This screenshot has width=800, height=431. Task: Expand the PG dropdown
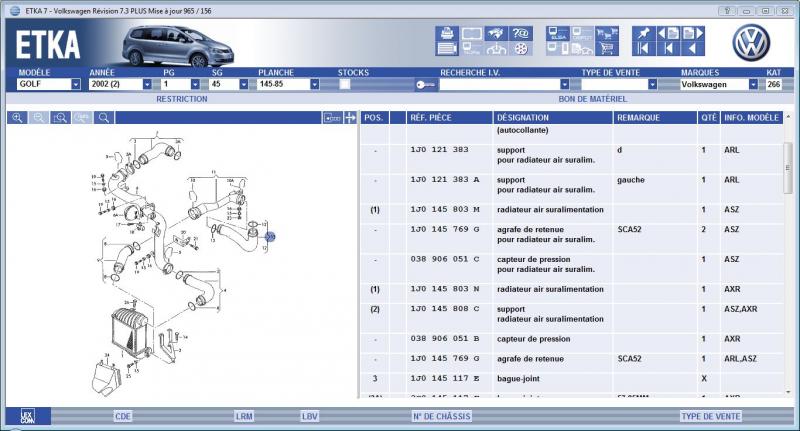(x=195, y=84)
